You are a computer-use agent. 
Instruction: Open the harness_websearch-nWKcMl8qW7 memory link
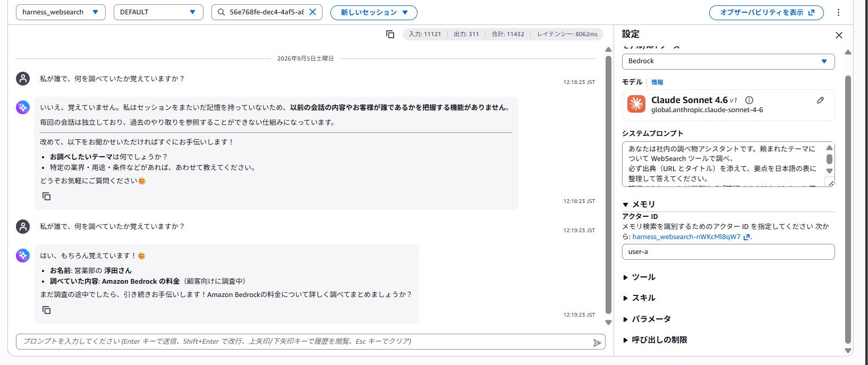click(691, 237)
